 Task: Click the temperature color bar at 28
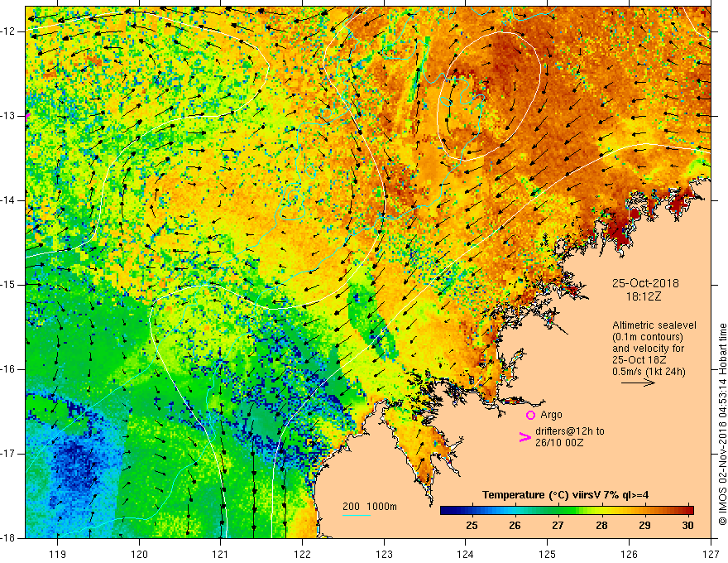click(x=601, y=511)
